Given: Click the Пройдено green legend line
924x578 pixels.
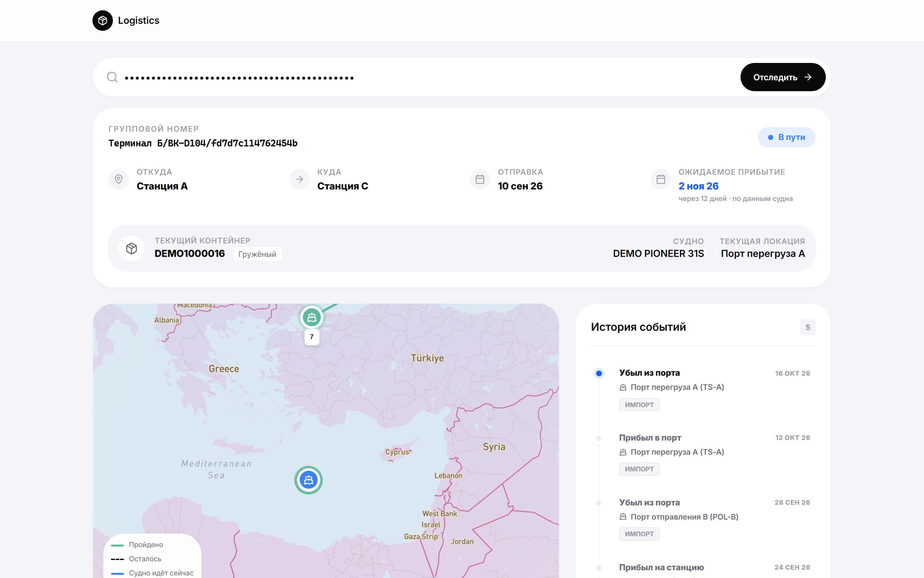Looking at the screenshot, I should pyautogui.click(x=117, y=546).
